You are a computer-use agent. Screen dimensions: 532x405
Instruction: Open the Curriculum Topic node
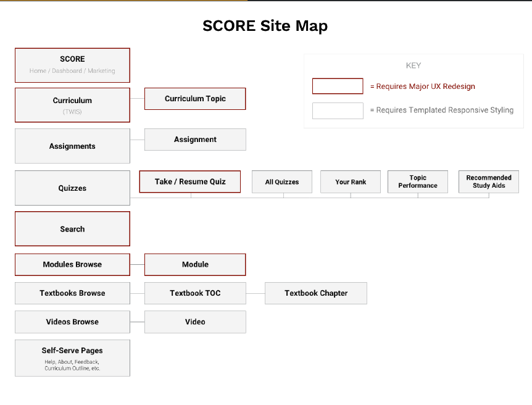pyautogui.click(x=195, y=99)
